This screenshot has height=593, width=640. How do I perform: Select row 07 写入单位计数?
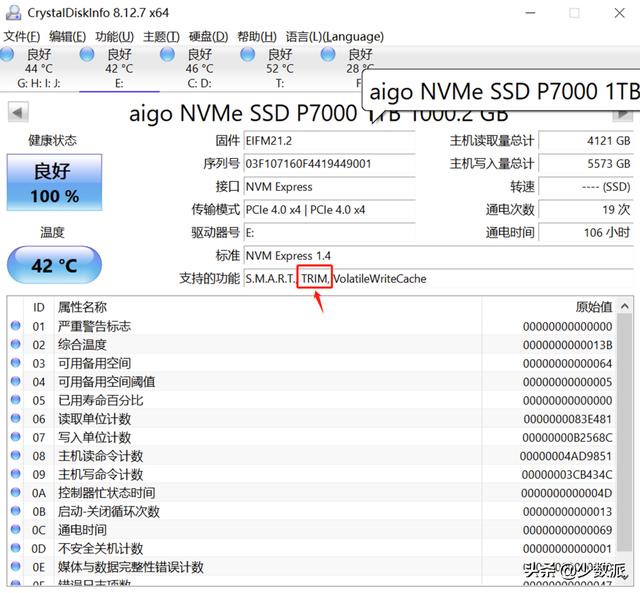[x=312, y=438]
